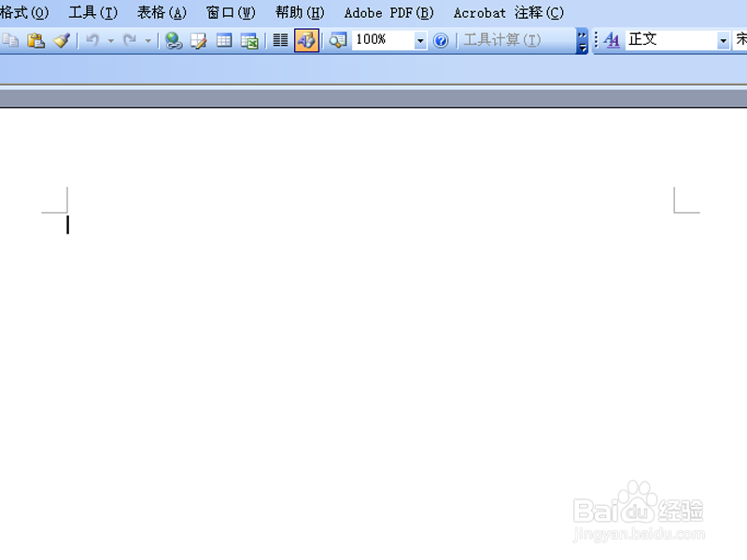Click the Paste clipboard icon
Screen dimensions: 747x560
coord(35,40)
